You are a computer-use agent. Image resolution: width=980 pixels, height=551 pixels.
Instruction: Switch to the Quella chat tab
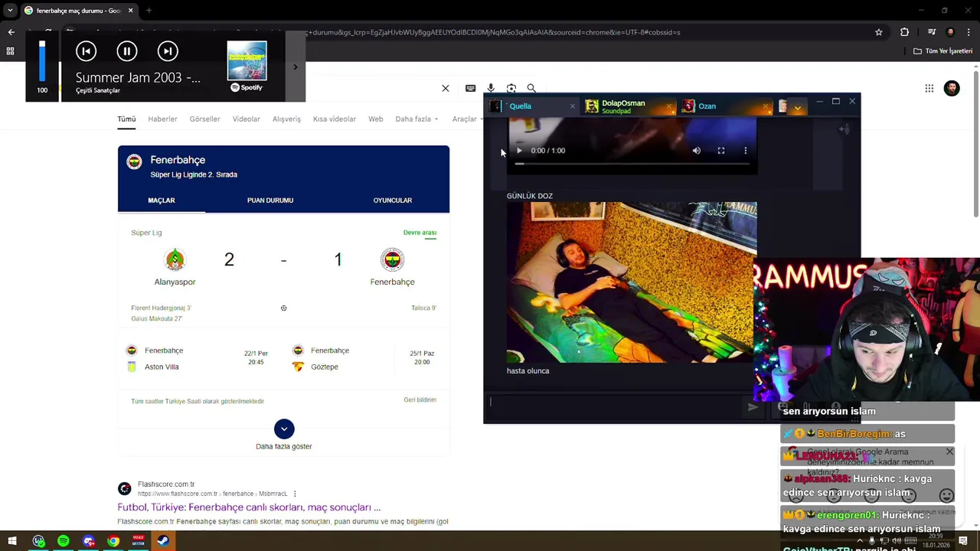(521, 106)
